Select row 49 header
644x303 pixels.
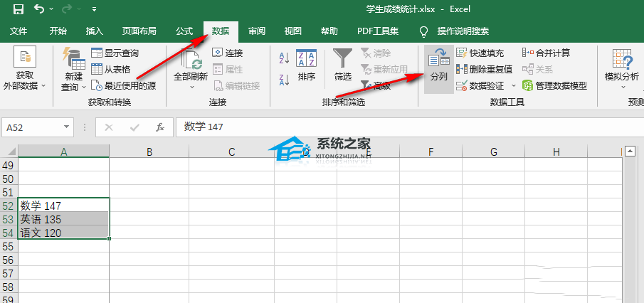tap(9, 166)
